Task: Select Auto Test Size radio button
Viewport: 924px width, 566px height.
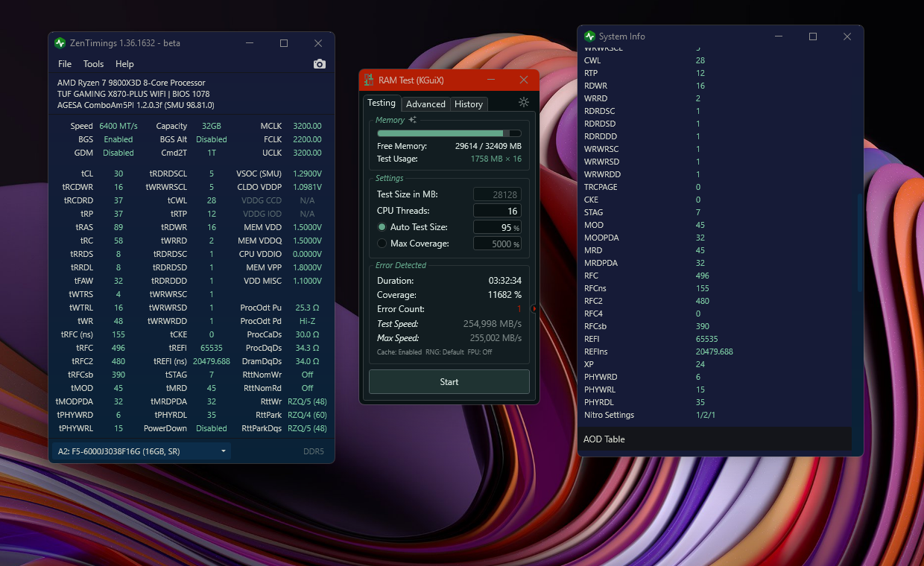Action: 382,227
